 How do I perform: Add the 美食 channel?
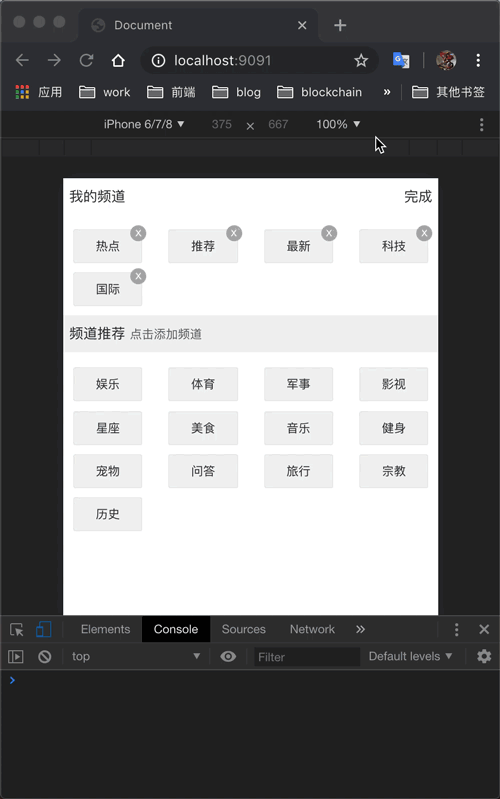click(x=203, y=428)
